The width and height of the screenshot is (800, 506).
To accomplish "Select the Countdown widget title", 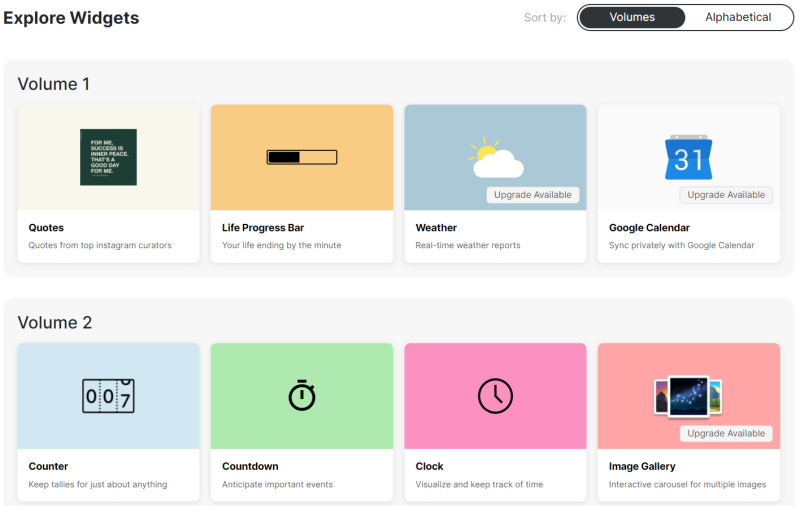I will 250,466.
